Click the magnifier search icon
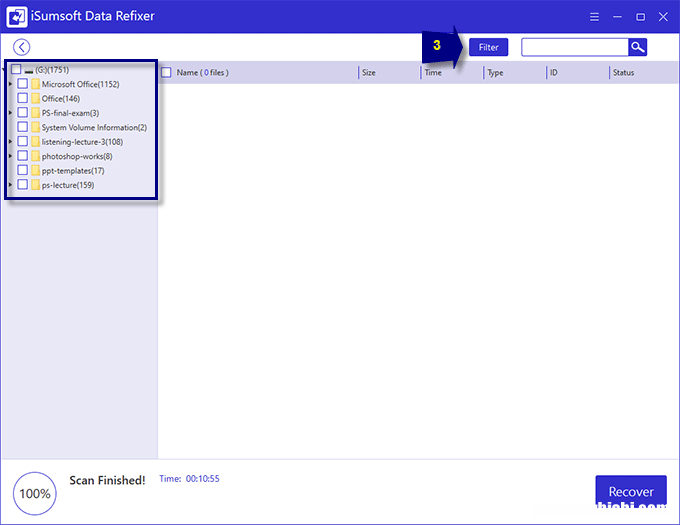 tap(637, 47)
